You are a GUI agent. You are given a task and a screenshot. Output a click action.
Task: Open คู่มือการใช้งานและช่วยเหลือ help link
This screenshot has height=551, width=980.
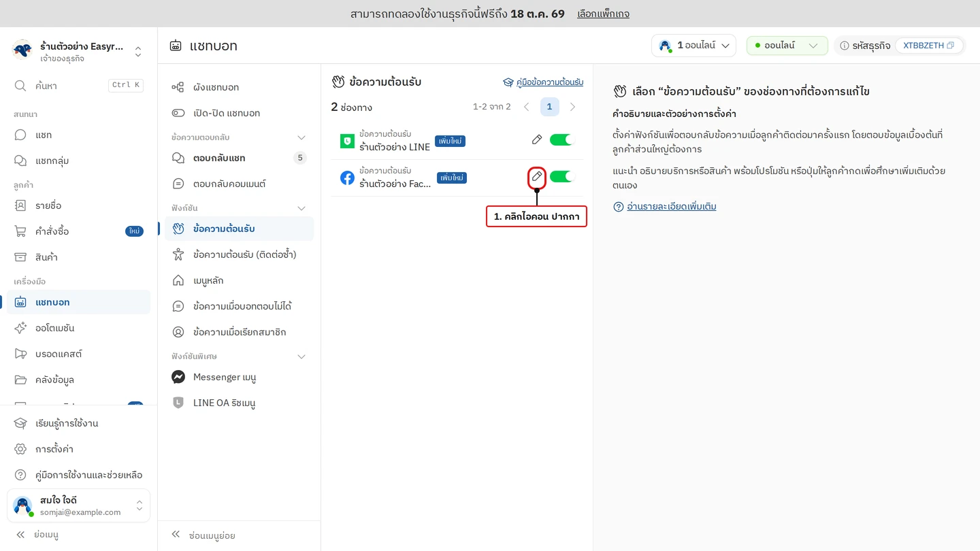click(x=78, y=475)
